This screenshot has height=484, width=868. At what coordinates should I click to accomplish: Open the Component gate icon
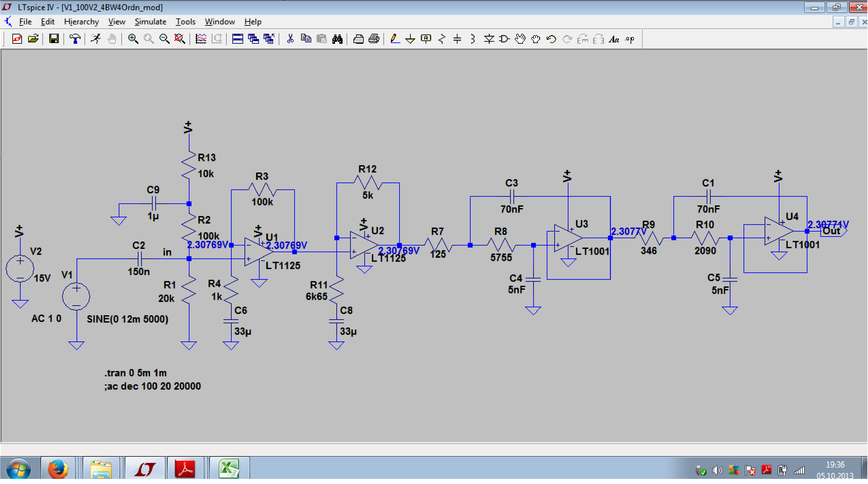(x=504, y=39)
